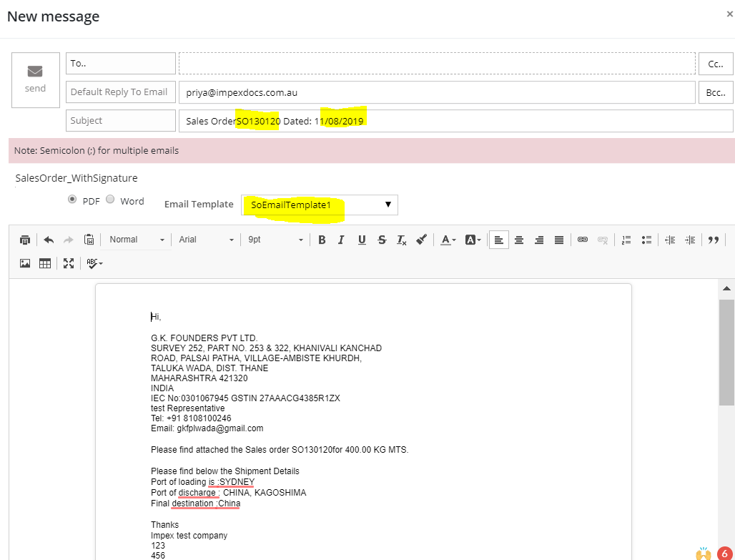This screenshot has height=560, width=735.
Task: Close the New message dialog
Action: pos(729,14)
